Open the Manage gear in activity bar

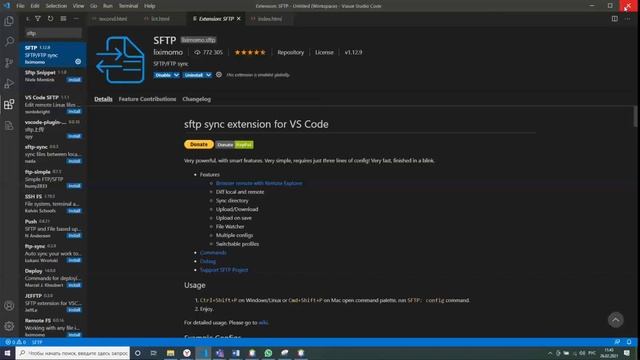[x=9, y=326]
